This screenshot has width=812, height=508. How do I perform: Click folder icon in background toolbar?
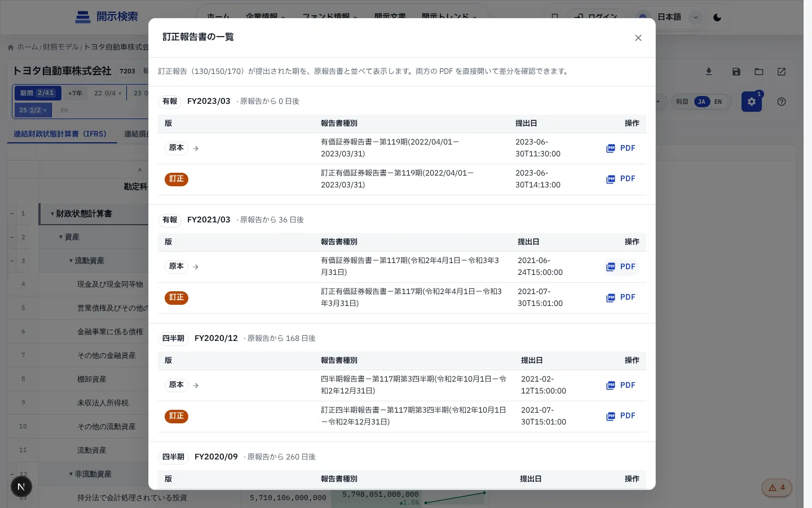(x=759, y=72)
